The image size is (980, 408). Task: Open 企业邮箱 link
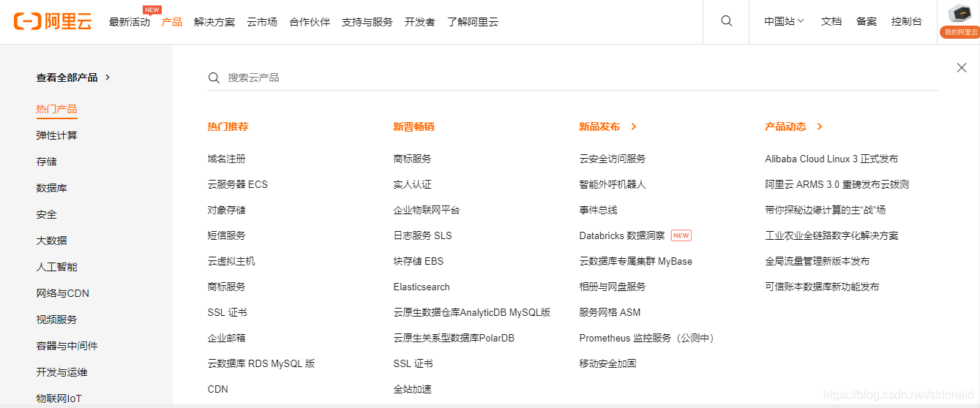pyautogui.click(x=227, y=338)
